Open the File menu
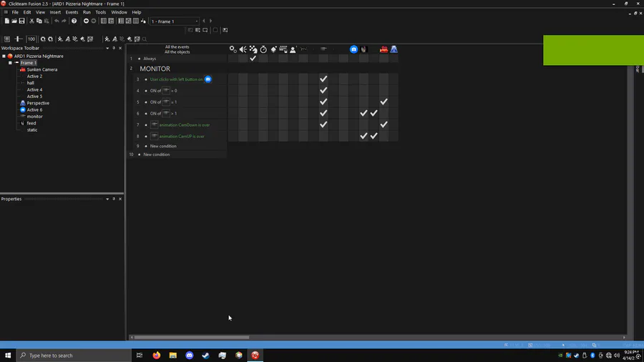Screen dimensions: 644x362 coord(15,12)
